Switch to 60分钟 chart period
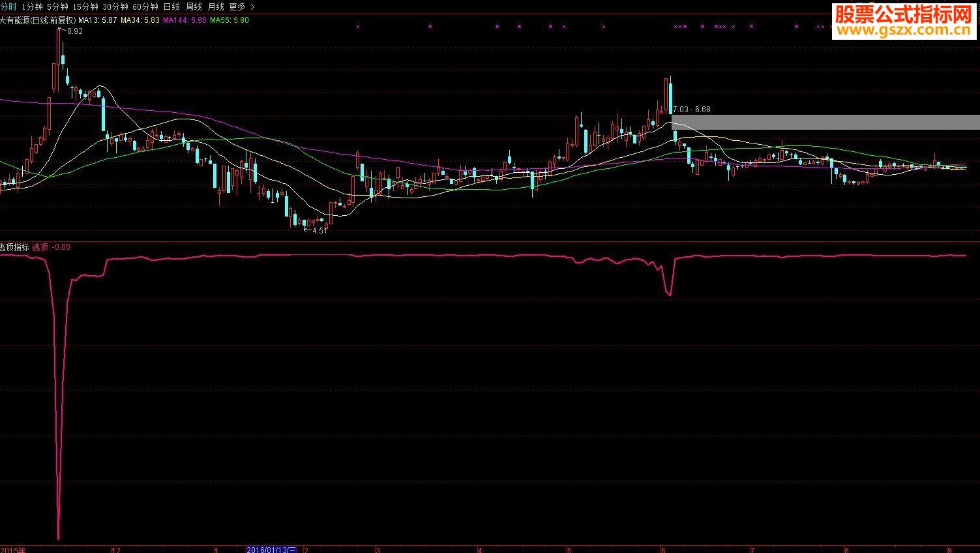This screenshot has width=980, height=553. [x=145, y=7]
